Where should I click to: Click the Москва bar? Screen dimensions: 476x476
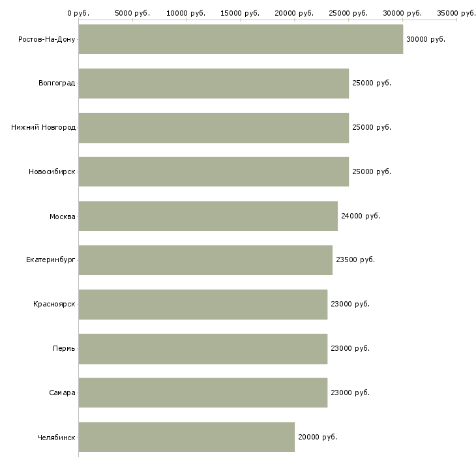208,216
